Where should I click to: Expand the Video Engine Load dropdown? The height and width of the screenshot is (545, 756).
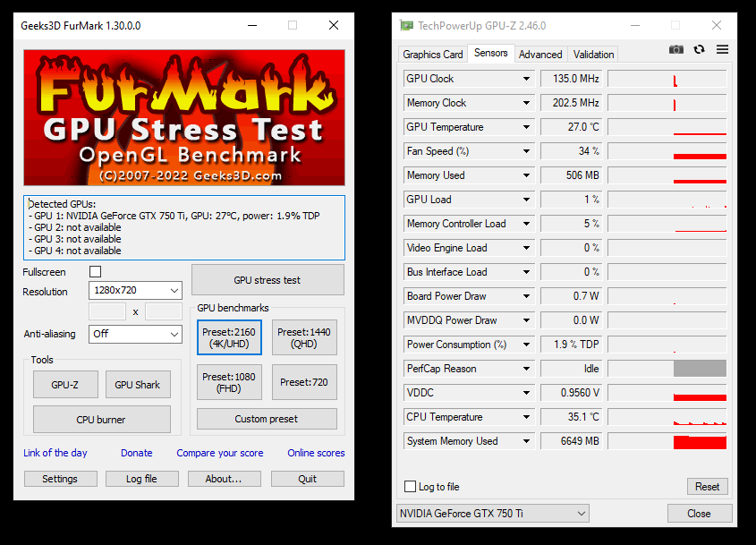tap(526, 247)
